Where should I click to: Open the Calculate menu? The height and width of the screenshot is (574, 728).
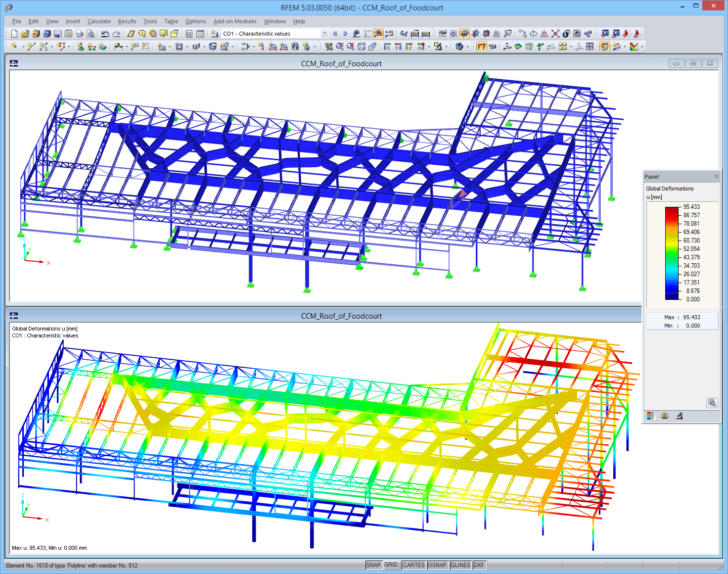(x=99, y=21)
